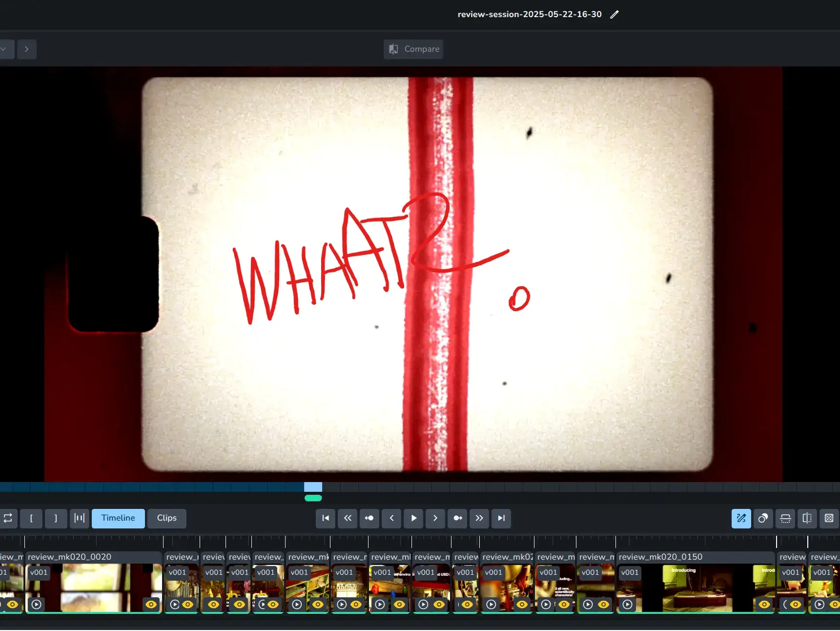Toggle loop playback icon
This screenshot has height=631, width=840.
[8, 518]
